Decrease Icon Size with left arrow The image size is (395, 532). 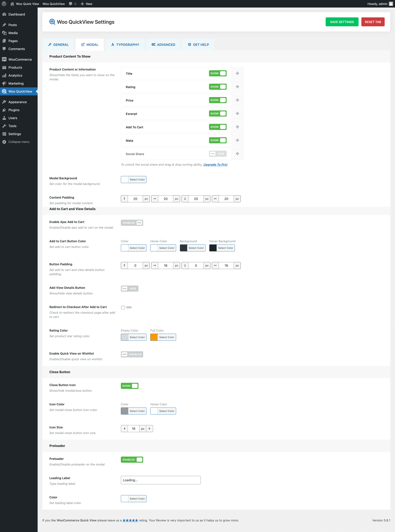(x=124, y=428)
